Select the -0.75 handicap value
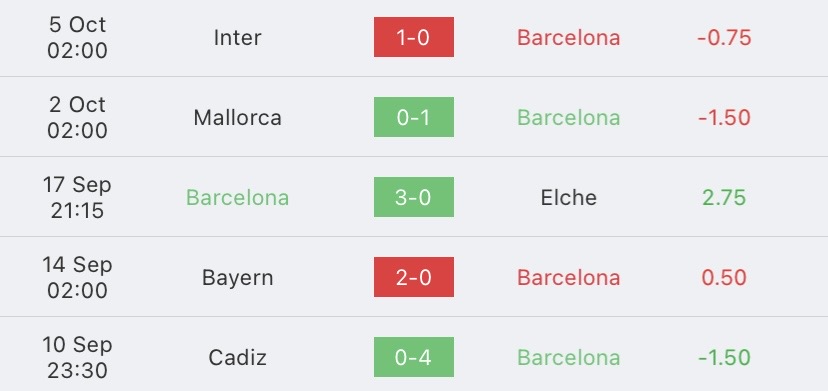This screenshot has height=391, width=828. pos(724,38)
